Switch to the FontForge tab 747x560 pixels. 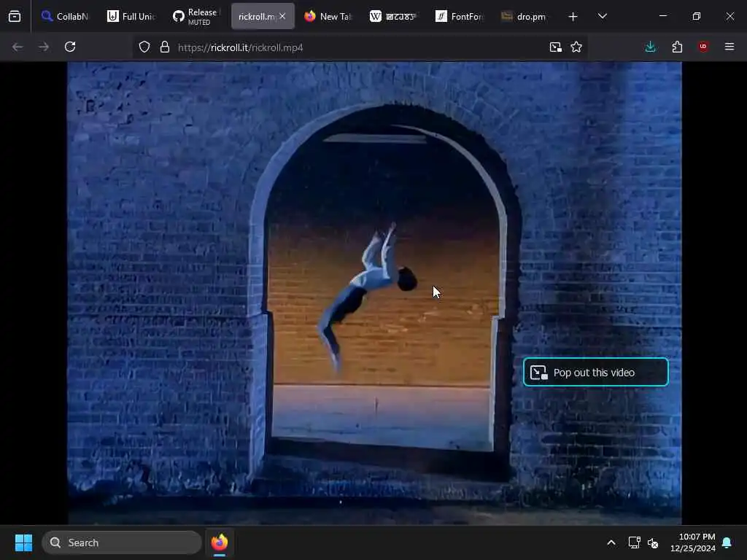[x=460, y=17]
